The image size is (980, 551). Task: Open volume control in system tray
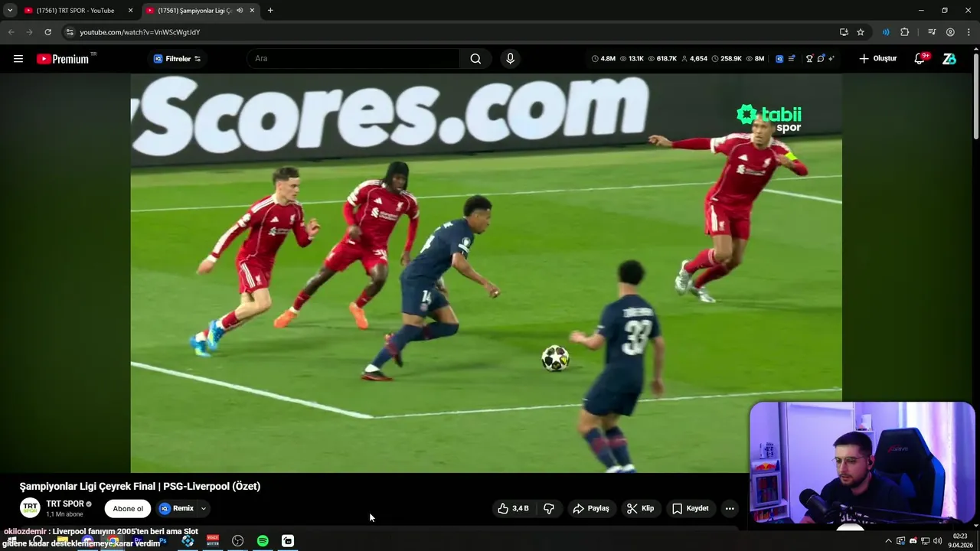[938, 541]
